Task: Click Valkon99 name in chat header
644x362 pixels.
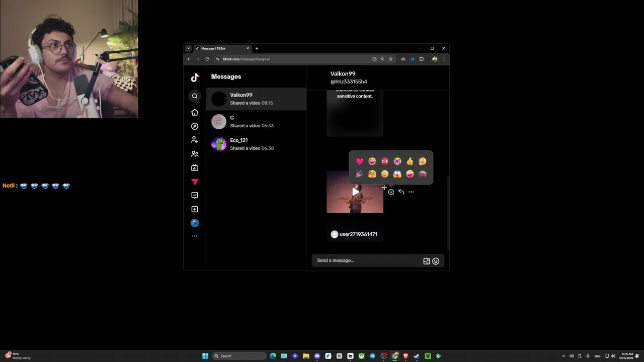Action: pyautogui.click(x=343, y=74)
